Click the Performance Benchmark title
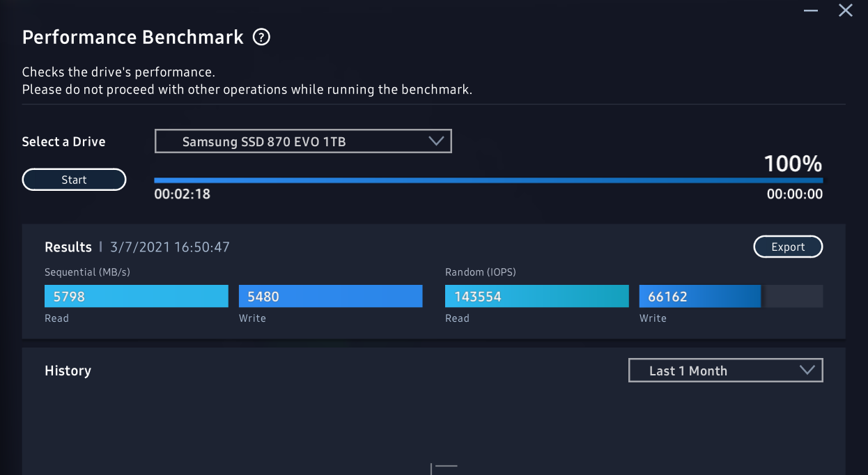 [x=133, y=38]
